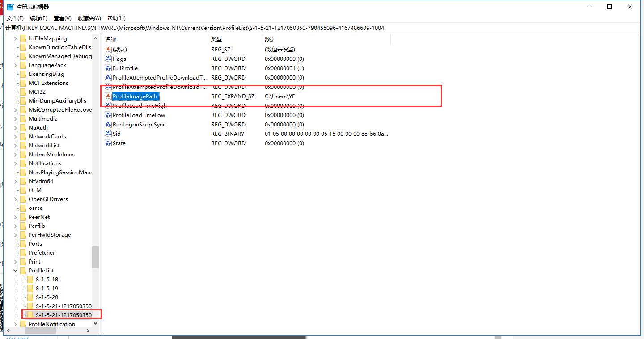Click the REG_BINARY icon beside Sid

108,134
